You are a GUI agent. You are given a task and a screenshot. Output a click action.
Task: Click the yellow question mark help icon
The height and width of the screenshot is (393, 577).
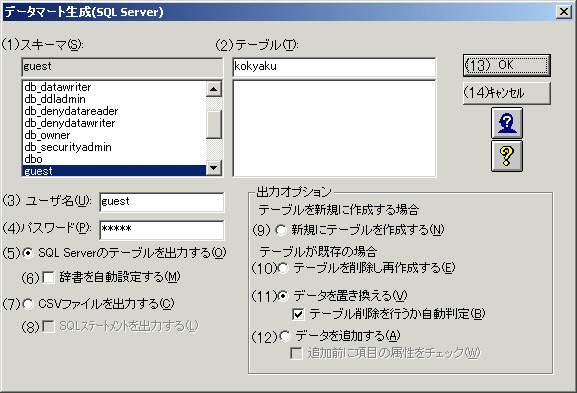[507, 156]
